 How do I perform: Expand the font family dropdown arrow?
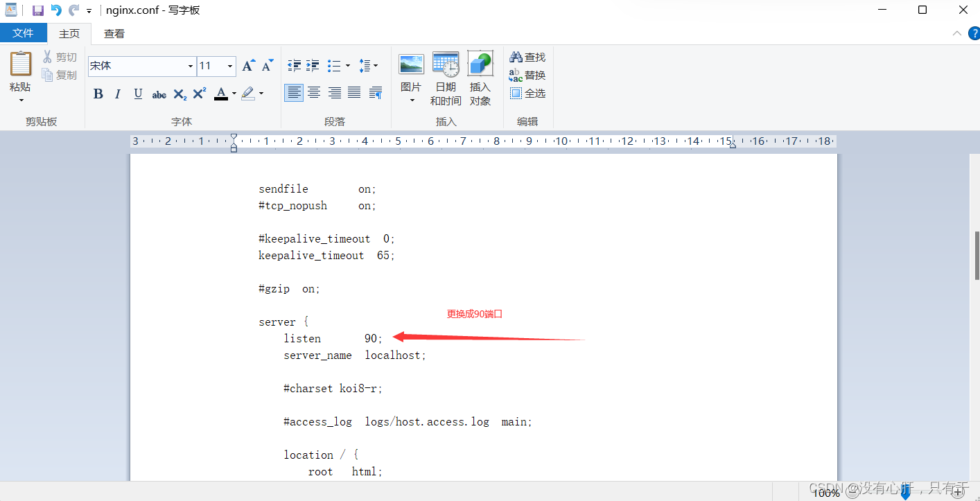tap(191, 67)
